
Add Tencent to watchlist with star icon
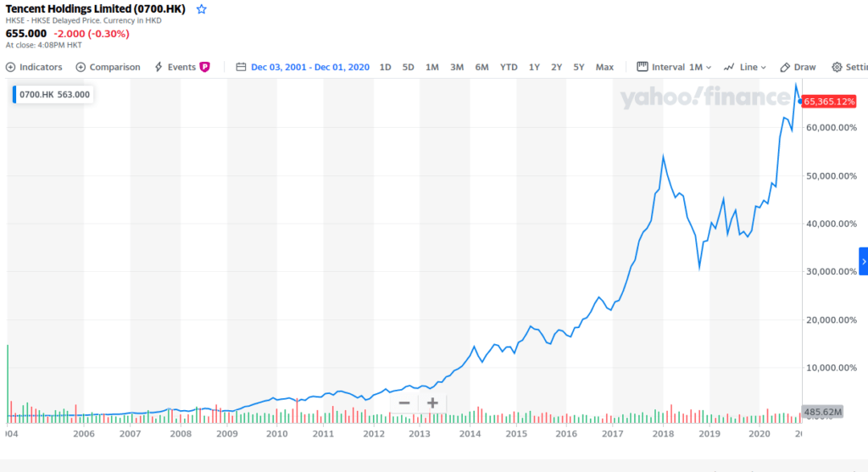(201, 9)
